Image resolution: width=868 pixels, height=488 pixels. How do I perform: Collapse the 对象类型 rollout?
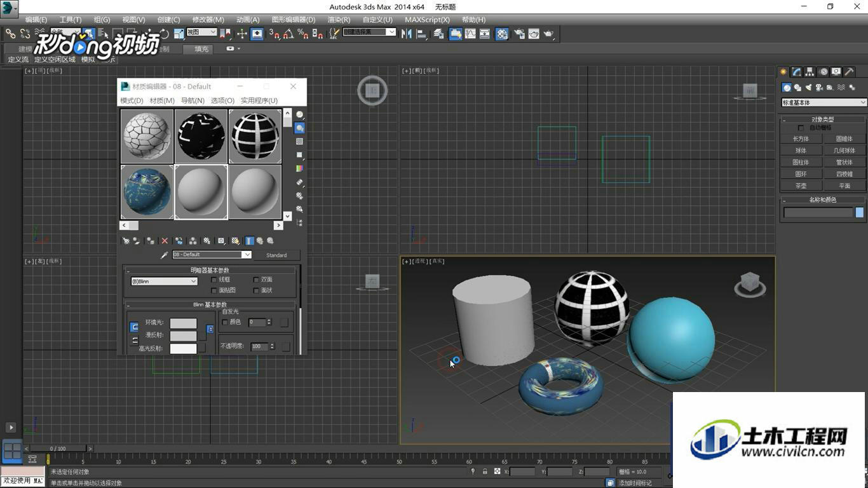point(822,119)
